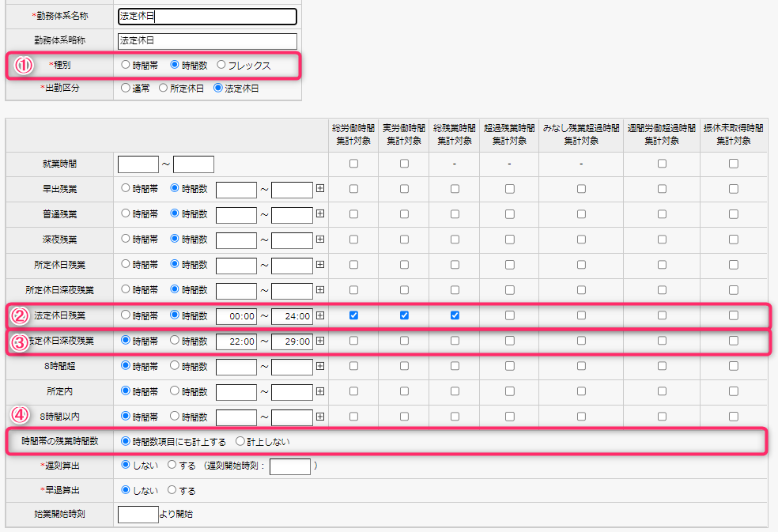Click 法定休日深夜残業 end time field 29:00

point(292,341)
